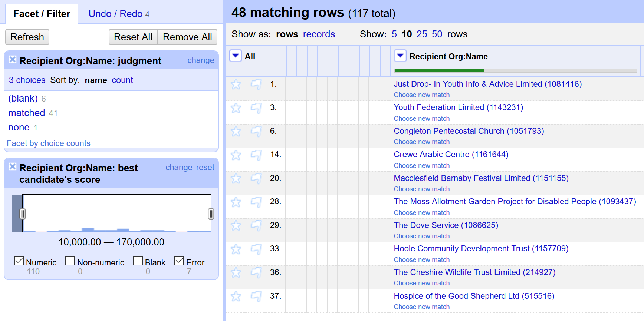Screen dimensions: 644x321
Task: Star row 3 Youth Federation Limited
Action: [236, 108]
